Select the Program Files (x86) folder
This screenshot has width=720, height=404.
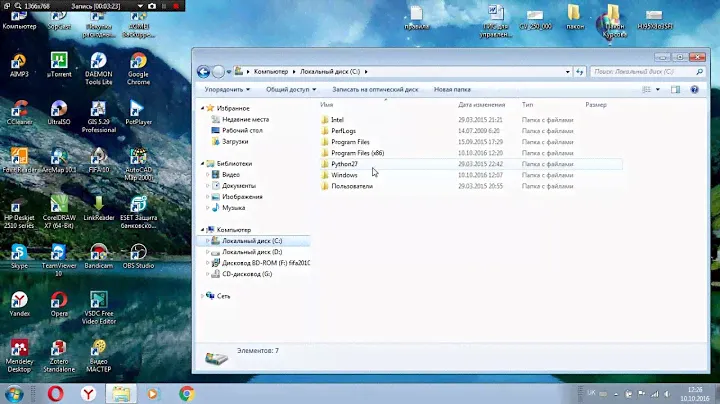pos(357,153)
